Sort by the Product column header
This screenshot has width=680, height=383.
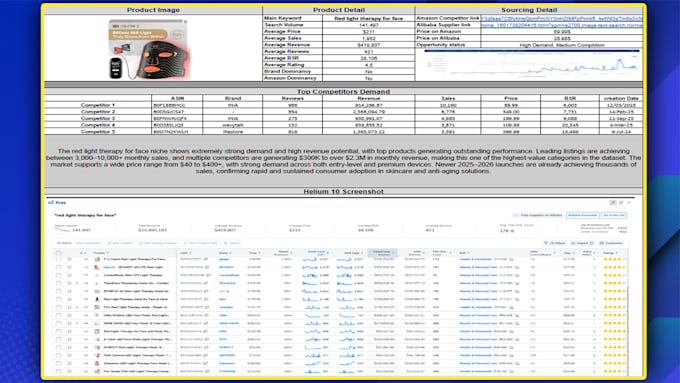pos(100,253)
